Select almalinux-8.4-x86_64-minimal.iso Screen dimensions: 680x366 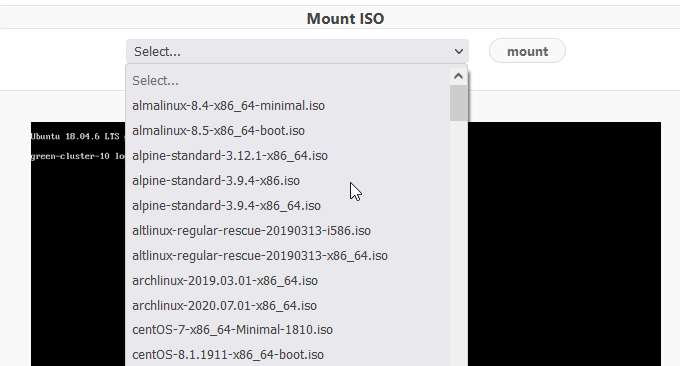tap(288, 106)
